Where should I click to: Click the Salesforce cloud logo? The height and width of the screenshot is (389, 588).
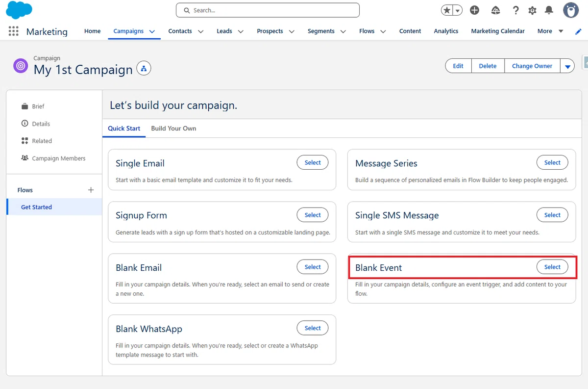click(19, 10)
